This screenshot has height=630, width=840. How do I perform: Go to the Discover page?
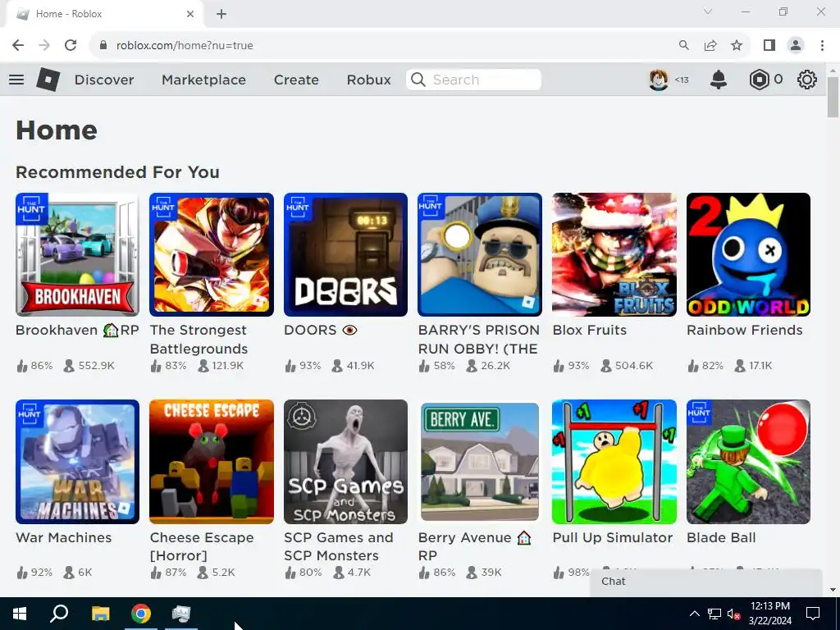tap(104, 80)
